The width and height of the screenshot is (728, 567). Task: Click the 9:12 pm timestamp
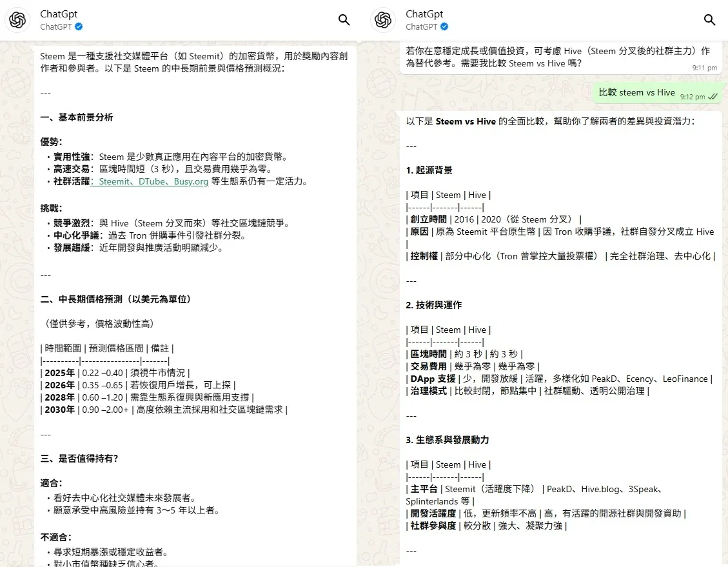pyautogui.click(x=693, y=97)
